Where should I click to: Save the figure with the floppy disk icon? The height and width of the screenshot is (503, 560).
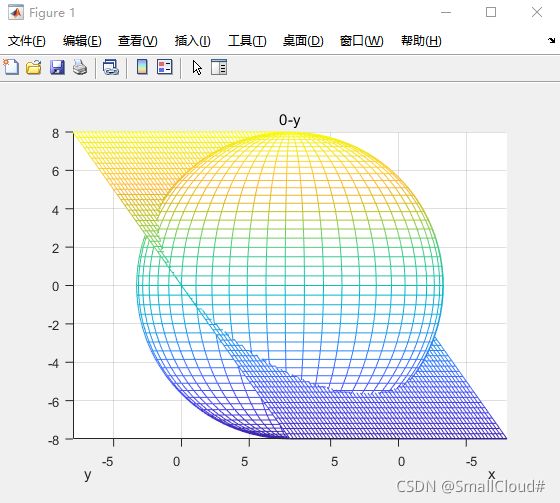(57, 67)
